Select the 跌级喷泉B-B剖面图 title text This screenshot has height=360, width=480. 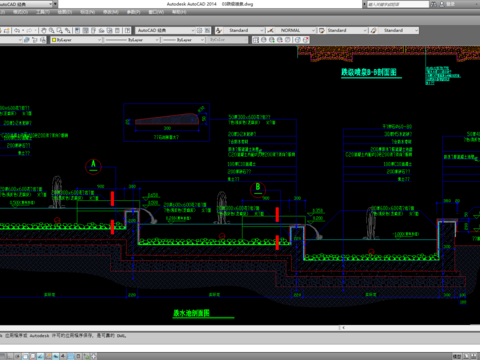coord(369,72)
